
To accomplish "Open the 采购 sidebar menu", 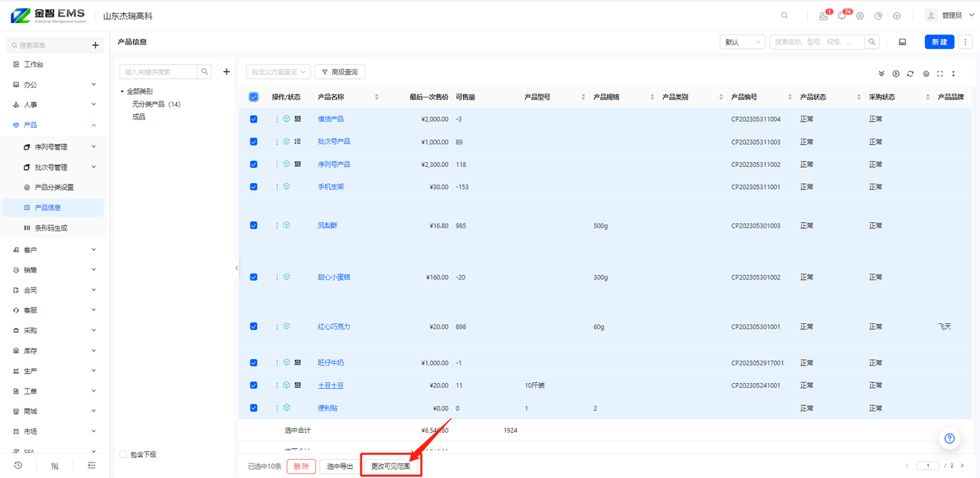I will pos(53,330).
